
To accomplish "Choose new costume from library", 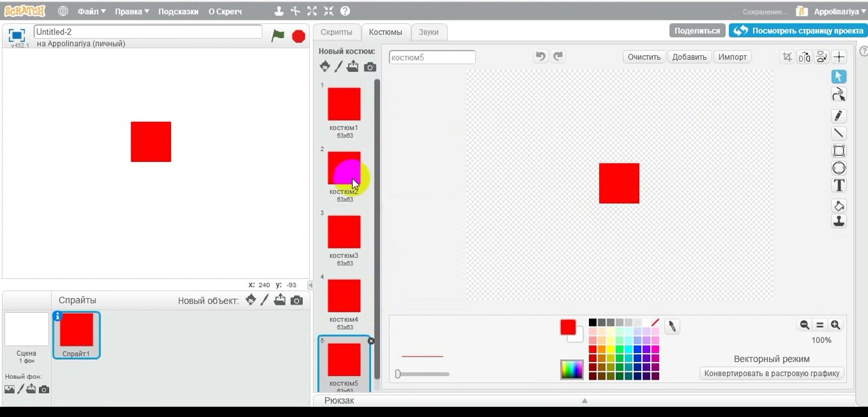I will click(325, 67).
